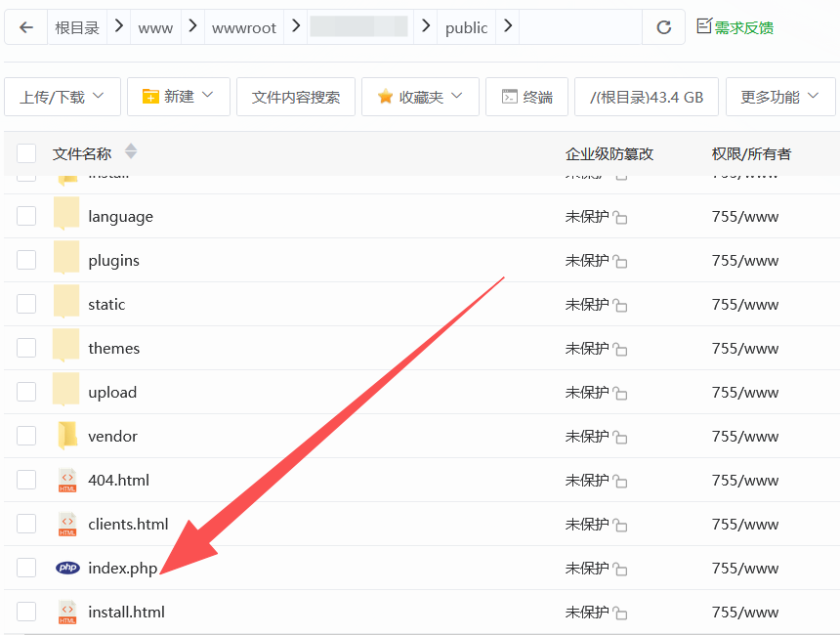Viewport: 840px width, 635px height.
Task: Click 755/www permission for static row
Action: pyautogui.click(x=745, y=305)
